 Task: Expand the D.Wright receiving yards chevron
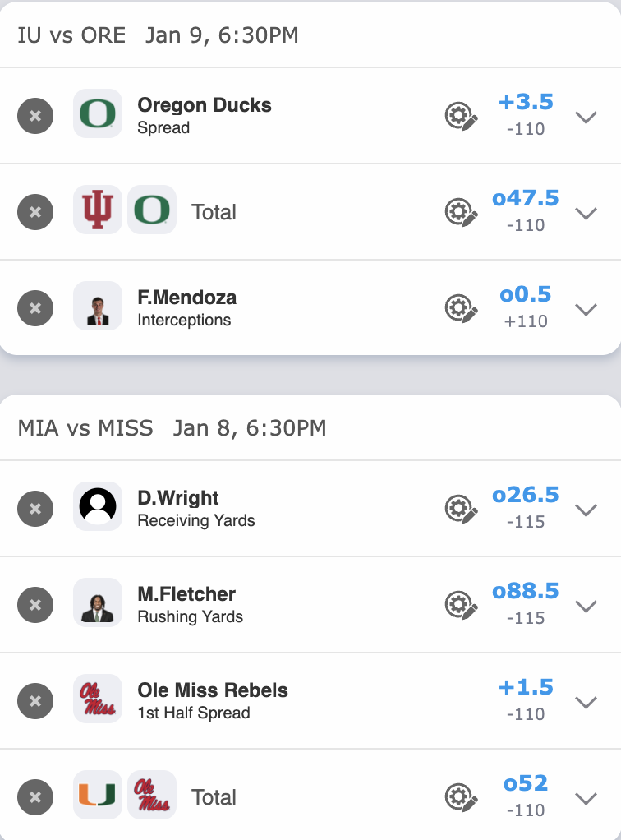click(586, 509)
